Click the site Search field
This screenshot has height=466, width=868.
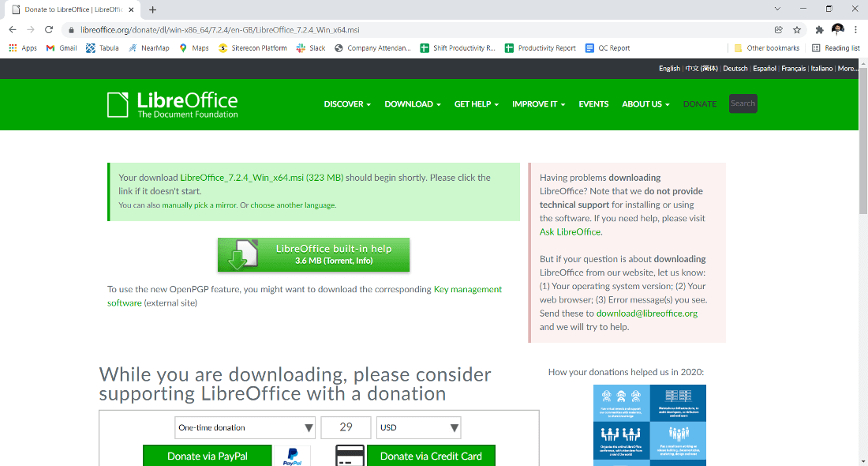tap(743, 103)
